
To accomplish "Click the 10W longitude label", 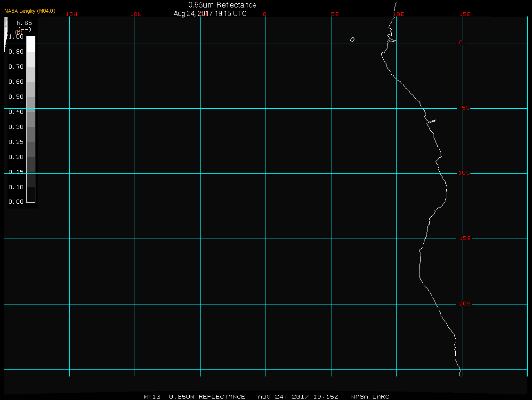I will tap(136, 14).
